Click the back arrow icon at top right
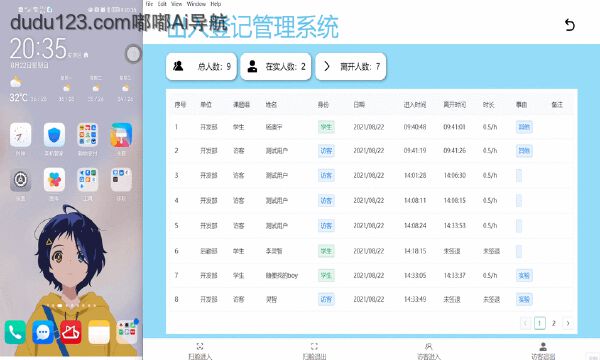 [x=569, y=25]
